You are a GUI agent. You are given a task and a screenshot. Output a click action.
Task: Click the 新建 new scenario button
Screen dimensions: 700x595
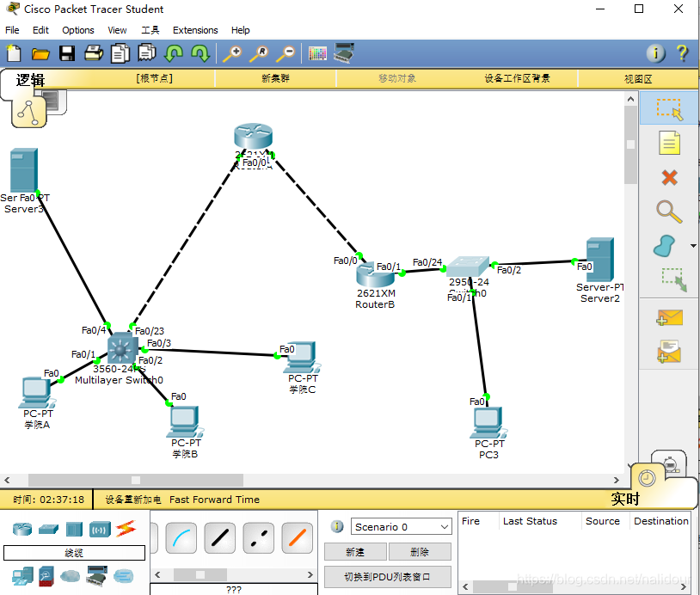355,552
